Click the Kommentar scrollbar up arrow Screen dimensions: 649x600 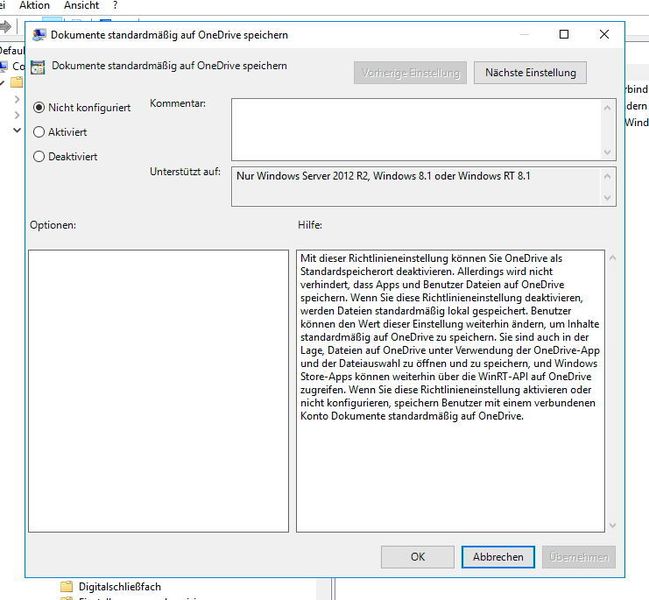point(607,108)
